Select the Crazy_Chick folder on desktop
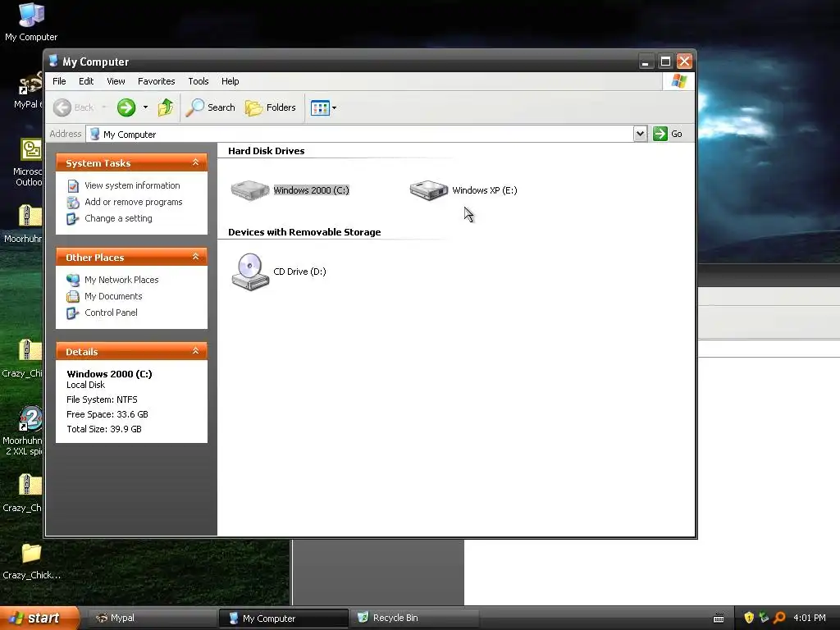 [x=31, y=561]
